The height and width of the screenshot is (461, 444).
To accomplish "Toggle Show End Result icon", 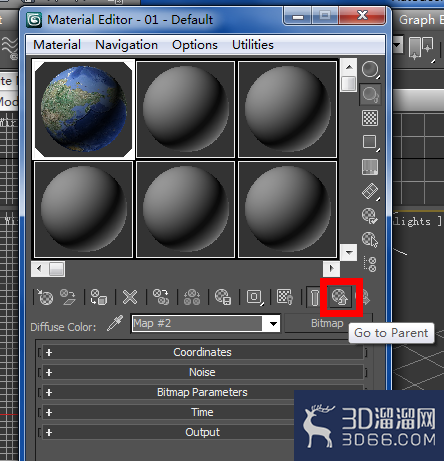I will coord(314,297).
